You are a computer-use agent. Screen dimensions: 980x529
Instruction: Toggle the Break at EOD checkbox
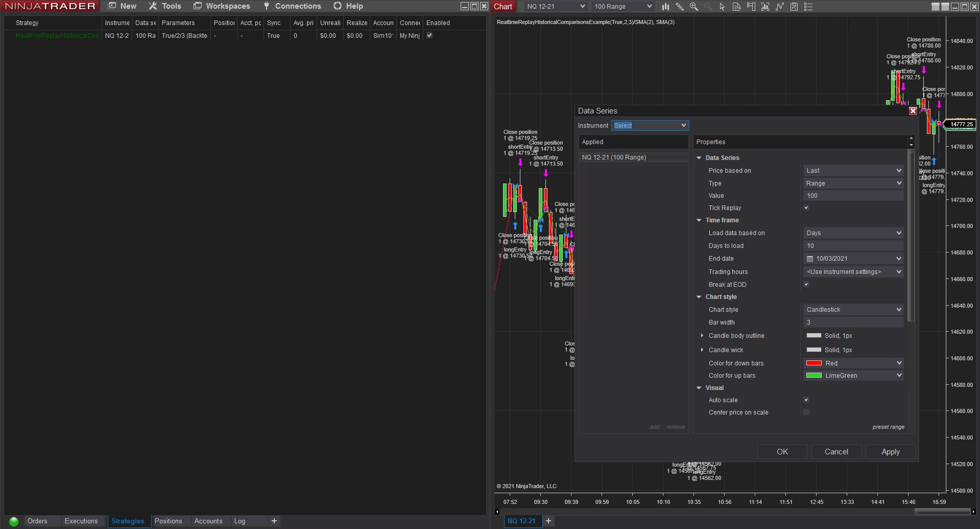pyautogui.click(x=806, y=285)
